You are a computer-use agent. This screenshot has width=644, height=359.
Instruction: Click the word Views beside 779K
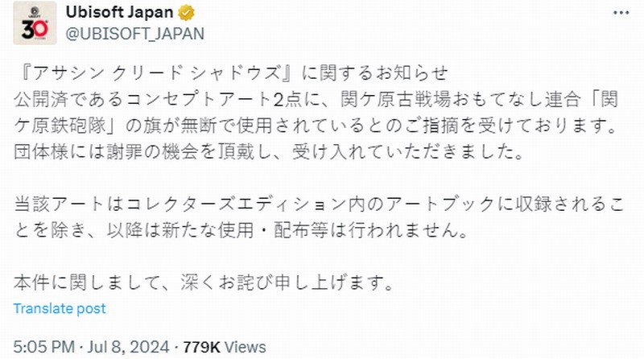click(246, 347)
